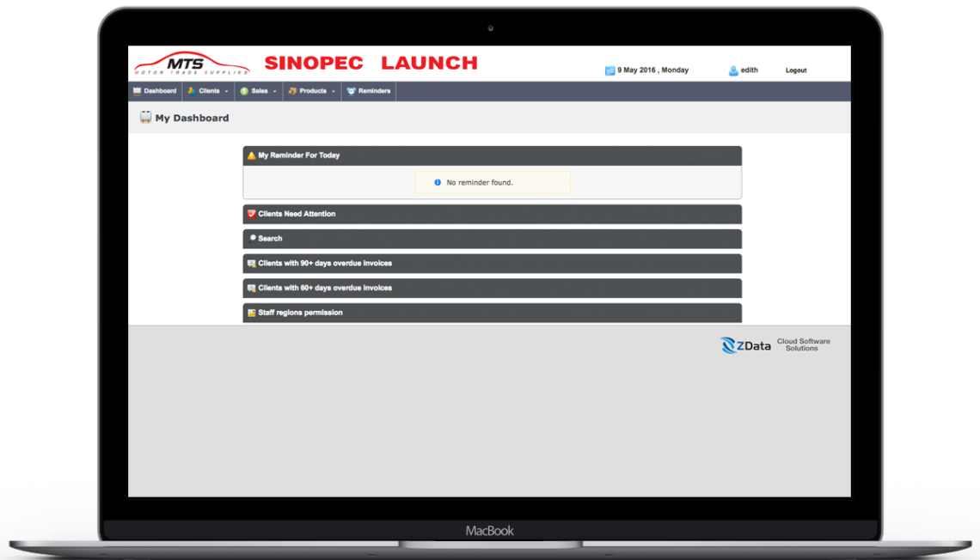Log out using the Logout link
980x560 pixels.
tap(796, 70)
